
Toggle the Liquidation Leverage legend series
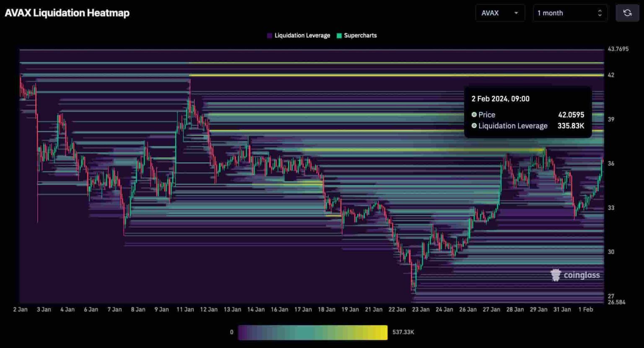(x=302, y=36)
